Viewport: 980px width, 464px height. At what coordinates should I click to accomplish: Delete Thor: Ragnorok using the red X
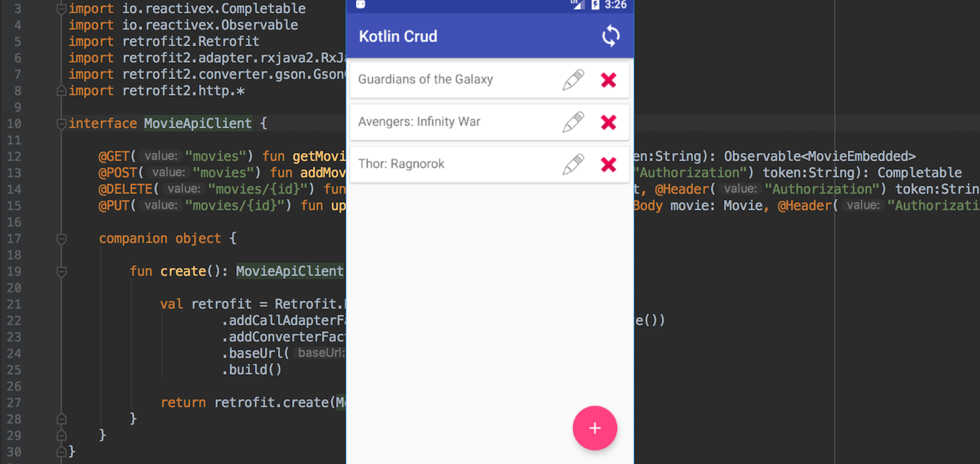coord(608,165)
